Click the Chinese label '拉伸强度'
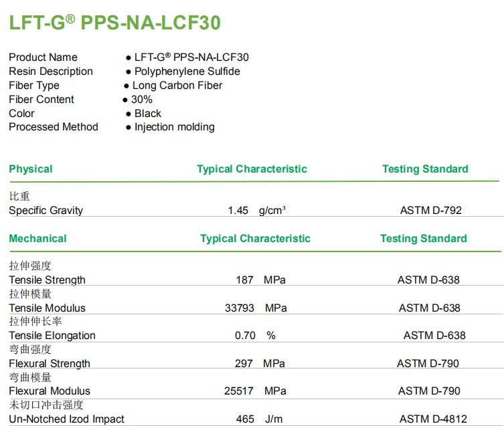Viewport: 504px width, 426px height. pyautogui.click(x=30, y=265)
